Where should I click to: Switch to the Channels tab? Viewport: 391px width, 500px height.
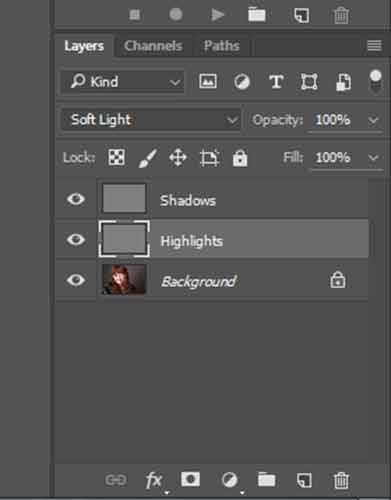(153, 46)
